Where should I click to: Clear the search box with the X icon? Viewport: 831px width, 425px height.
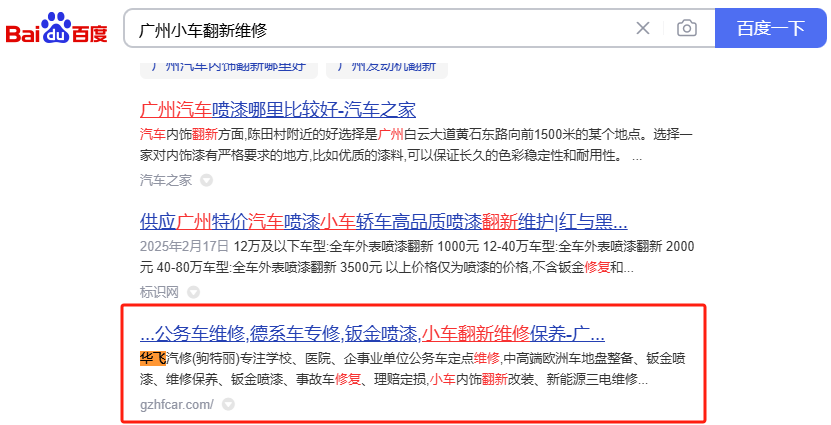(x=643, y=28)
